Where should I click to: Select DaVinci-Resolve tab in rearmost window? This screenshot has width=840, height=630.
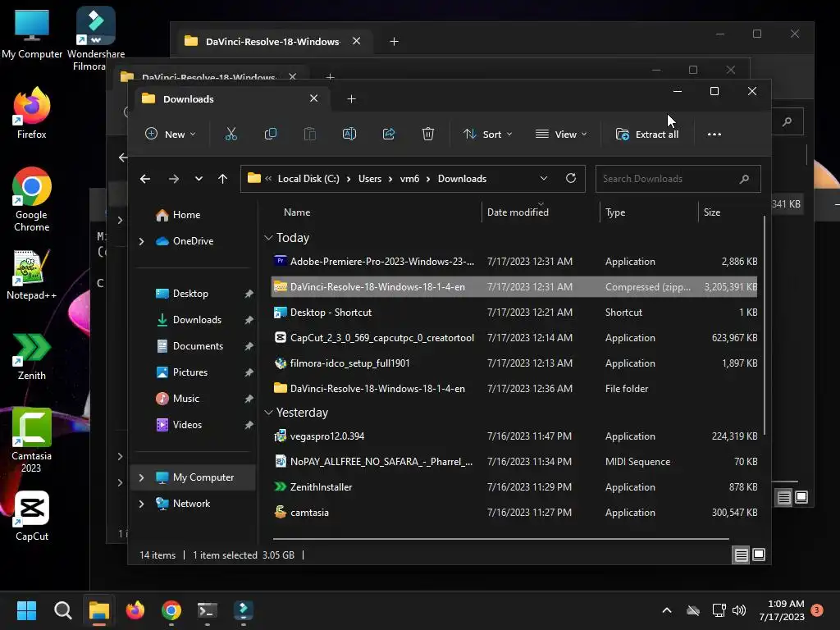coord(272,41)
